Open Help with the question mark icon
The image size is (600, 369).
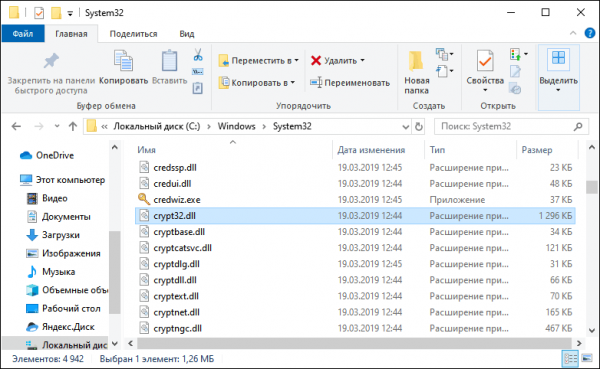click(590, 33)
